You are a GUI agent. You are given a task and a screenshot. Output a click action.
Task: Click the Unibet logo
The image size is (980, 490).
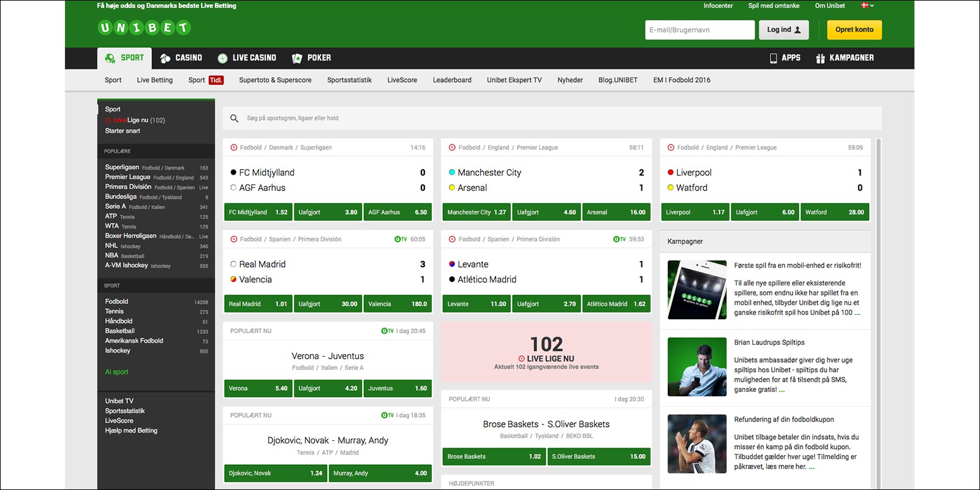[145, 28]
